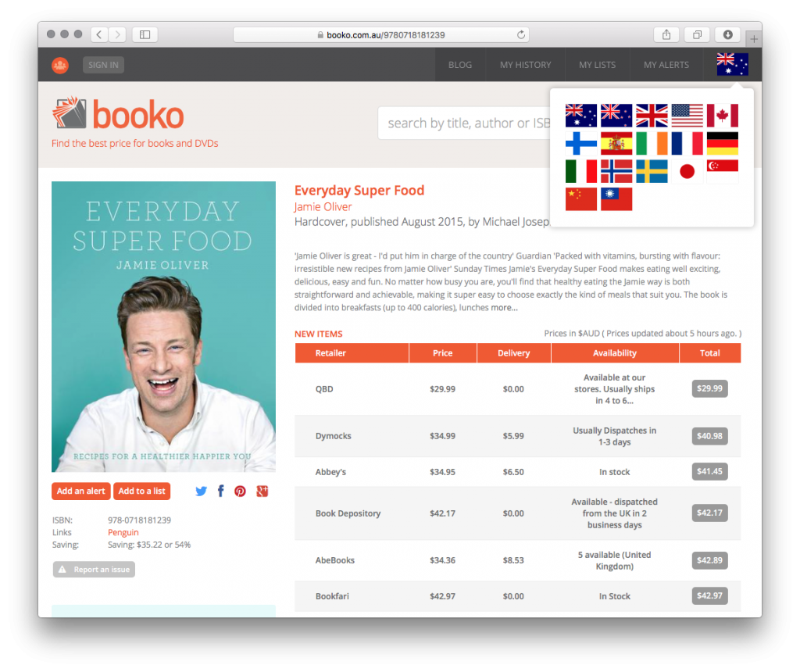
Task: Click the orange user avatar icon
Action: 60,65
